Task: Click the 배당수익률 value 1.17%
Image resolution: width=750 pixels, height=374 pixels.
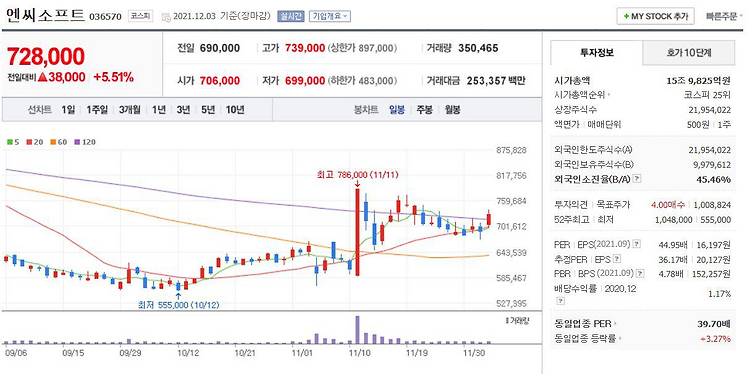Action: [719, 293]
